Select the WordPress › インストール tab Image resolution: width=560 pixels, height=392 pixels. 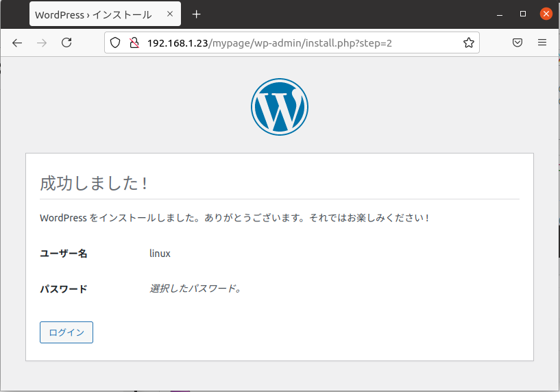point(105,14)
